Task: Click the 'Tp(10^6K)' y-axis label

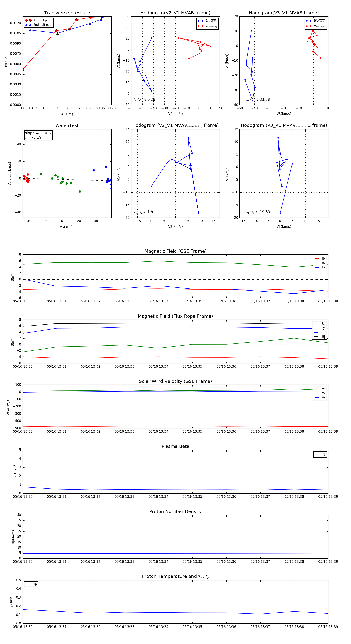Action: point(12,602)
